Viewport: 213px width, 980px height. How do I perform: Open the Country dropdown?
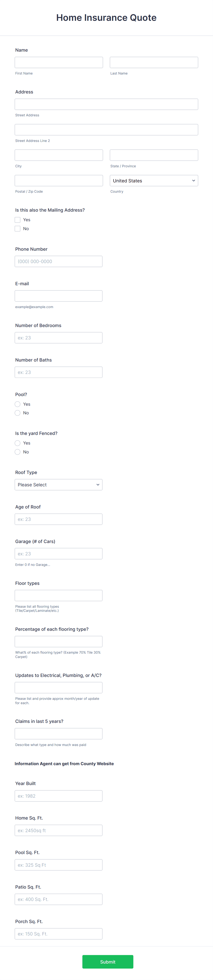[154, 180]
